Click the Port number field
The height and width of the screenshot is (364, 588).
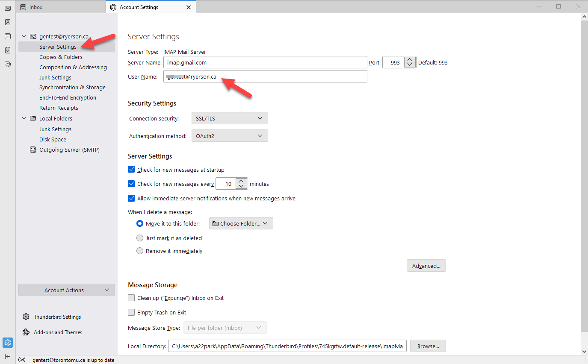393,62
